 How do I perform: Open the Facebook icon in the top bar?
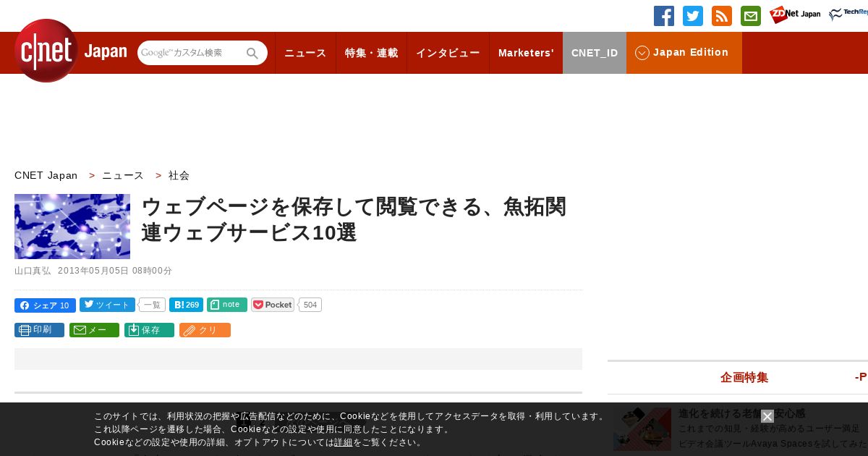(664, 16)
